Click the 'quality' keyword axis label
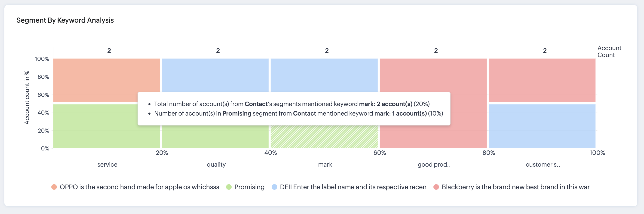The width and height of the screenshot is (644, 214). tap(216, 165)
